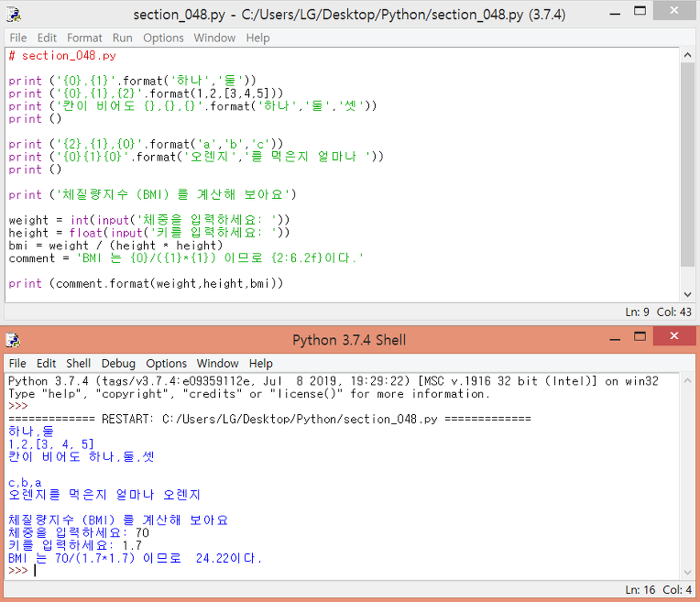This screenshot has width=700, height=602.
Task: Click editor status 'Col: 43'
Action: coord(673,312)
